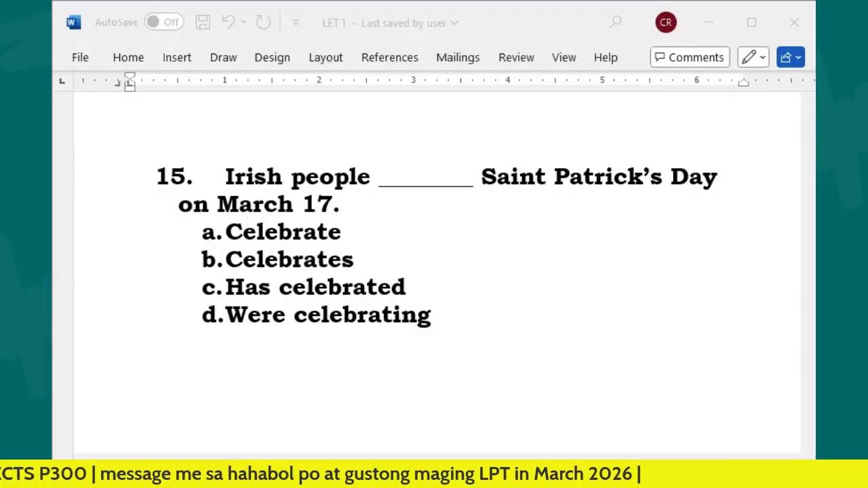Open the search magnifier in title bar

pos(615,22)
